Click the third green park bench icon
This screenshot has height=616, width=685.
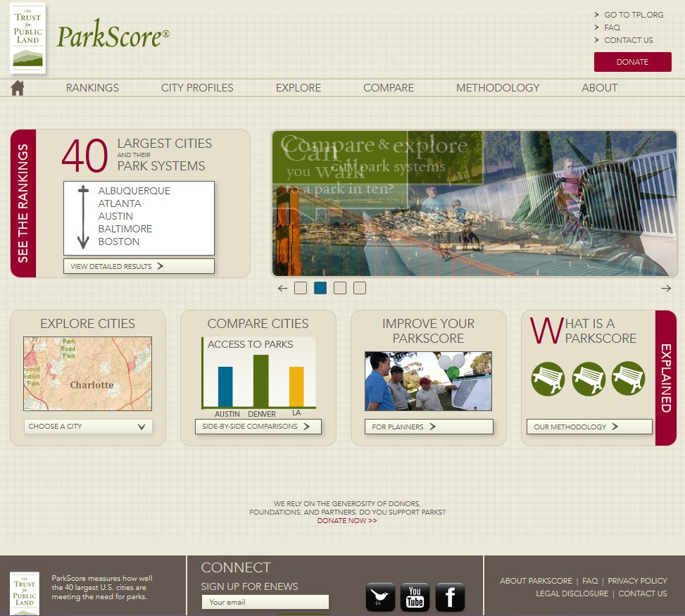629,378
